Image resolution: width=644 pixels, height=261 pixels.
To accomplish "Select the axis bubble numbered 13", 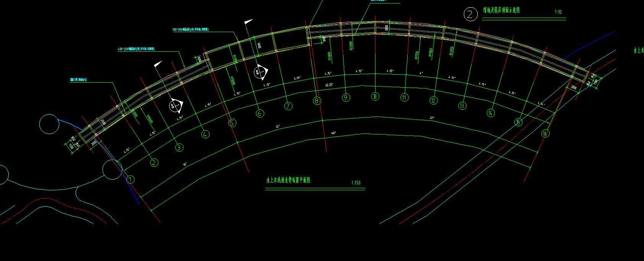I will coord(462,106).
